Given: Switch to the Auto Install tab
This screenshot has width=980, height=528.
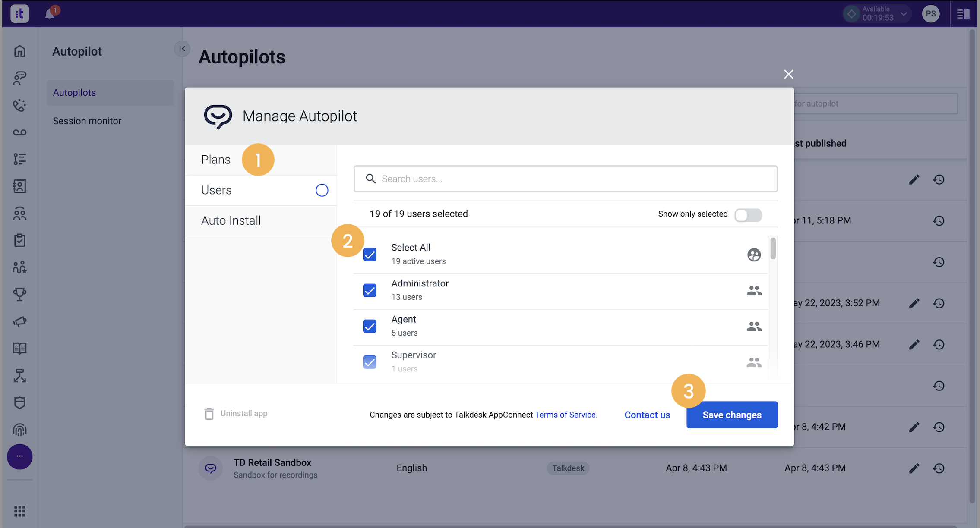Looking at the screenshot, I should pyautogui.click(x=260, y=220).
